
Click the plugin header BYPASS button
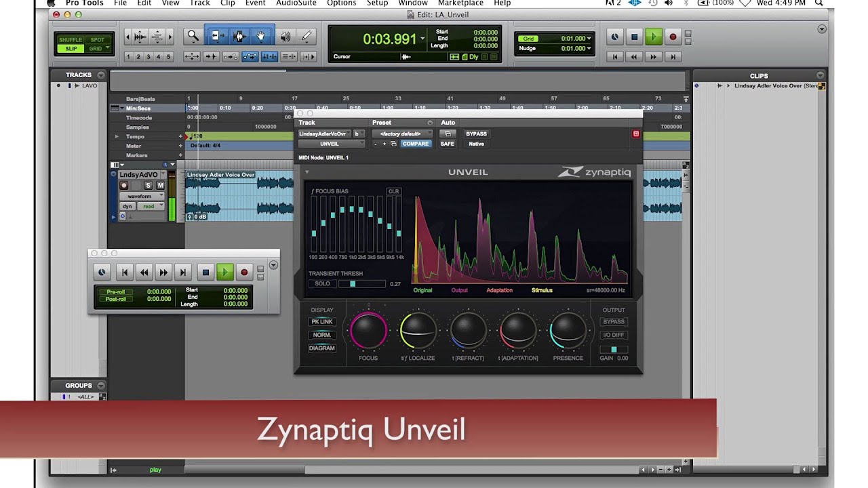477,134
